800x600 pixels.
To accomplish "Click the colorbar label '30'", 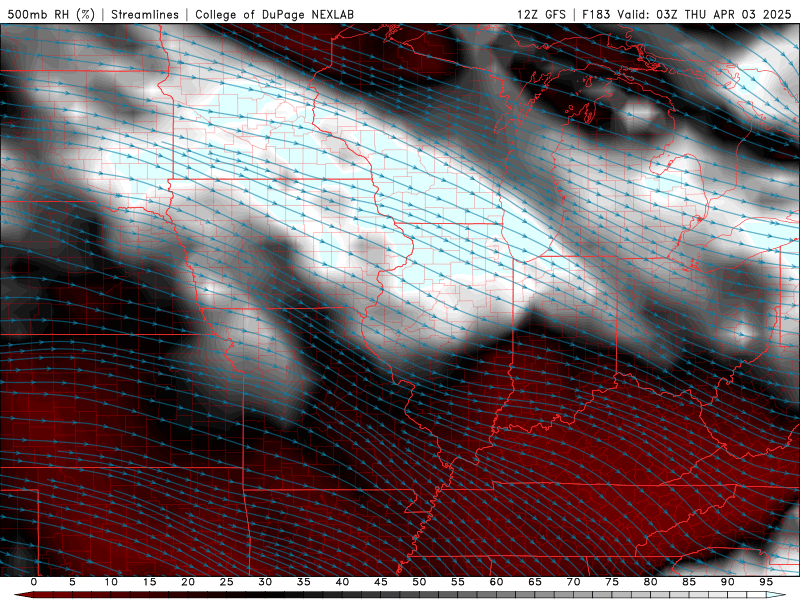I will click(265, 582).
